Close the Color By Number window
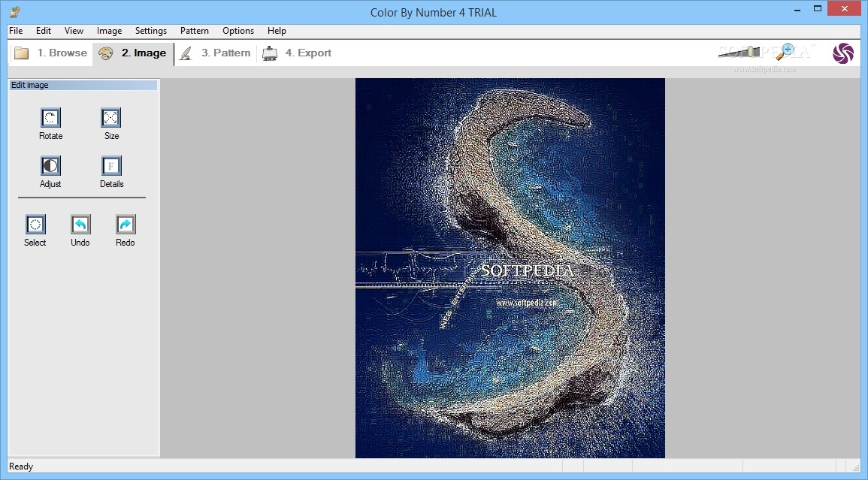This screenshot has width=868, height=480. tap(845, 9)
